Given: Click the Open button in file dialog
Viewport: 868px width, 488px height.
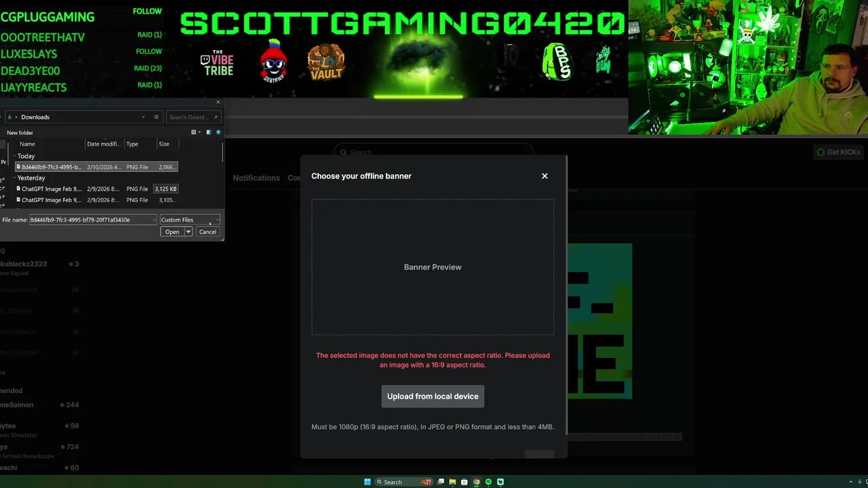Looking at the screenshot, I should click(172, 232).
